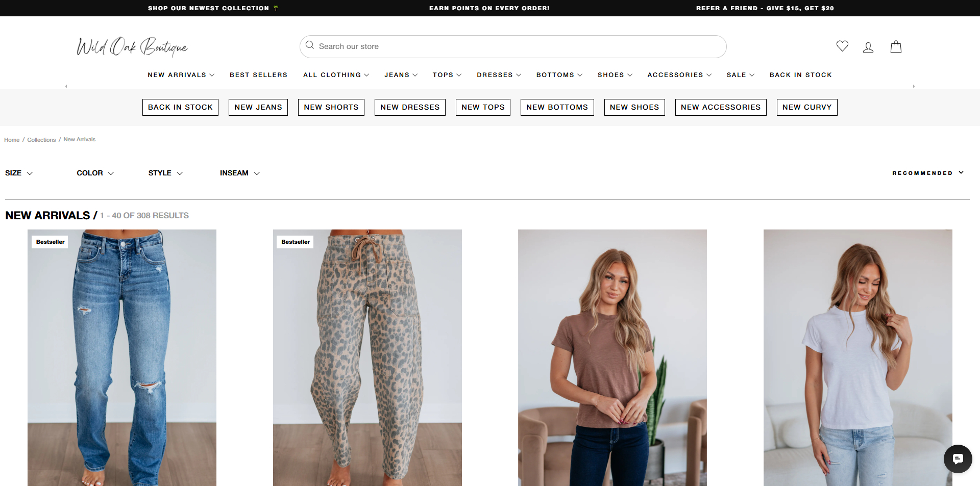Open the wishlist heart icon
This screenshot has height=486, width=980.
(x=842, y=46)
